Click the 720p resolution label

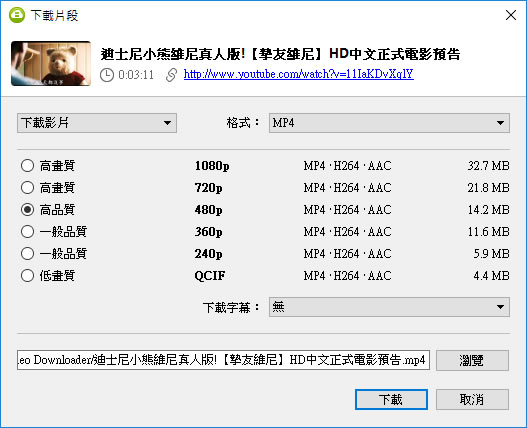pos(208,188)
